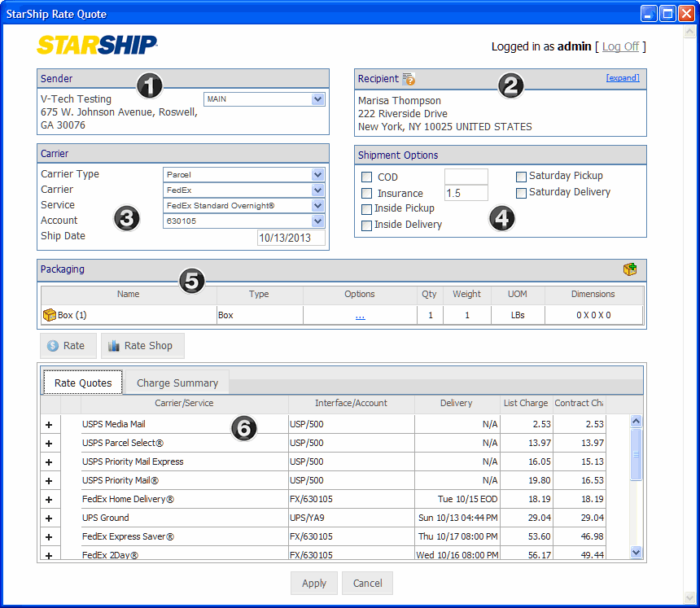
Task: Click the Ship Date field
Action: (x=291, y=238)
